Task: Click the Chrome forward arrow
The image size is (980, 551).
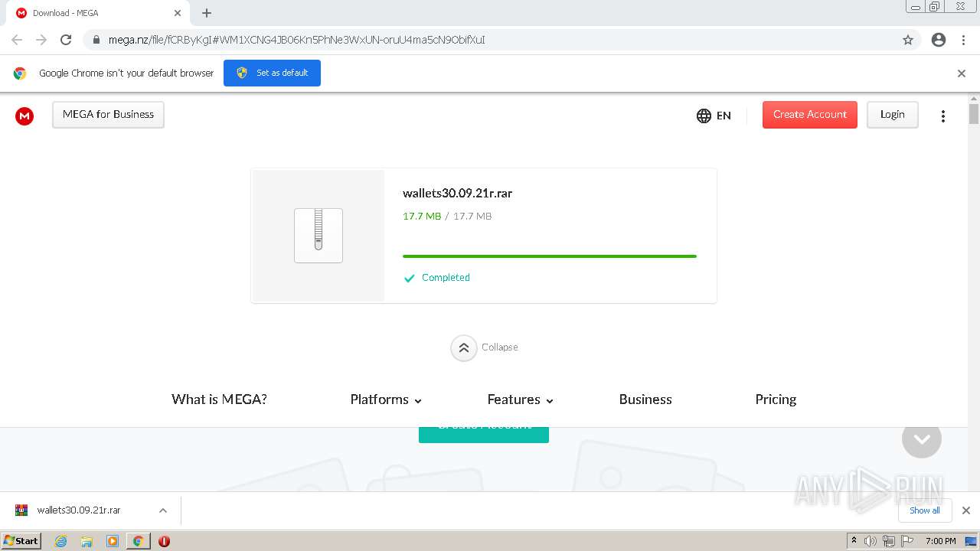Action: click(41, 40)
